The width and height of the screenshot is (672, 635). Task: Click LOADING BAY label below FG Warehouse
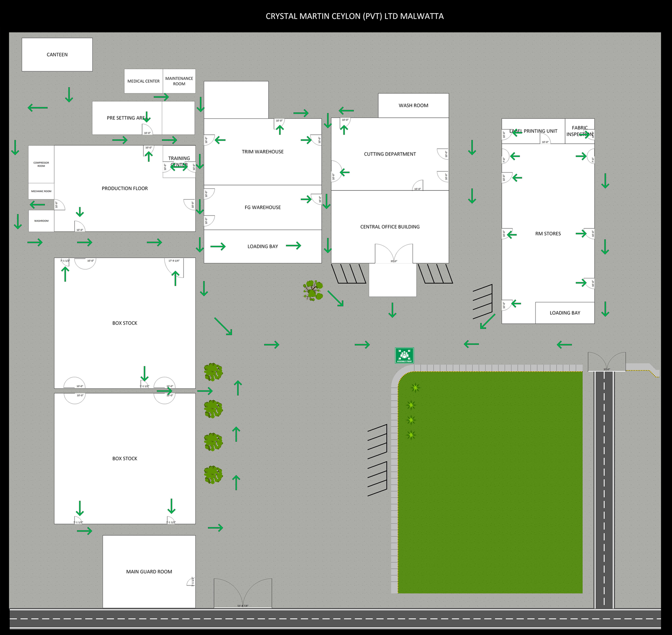tap(263, 246)
